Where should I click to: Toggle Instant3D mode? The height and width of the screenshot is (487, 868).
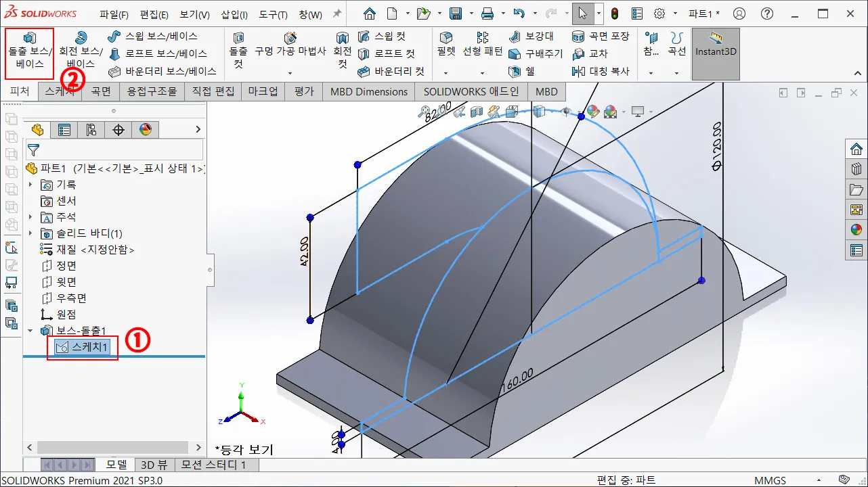716,53
